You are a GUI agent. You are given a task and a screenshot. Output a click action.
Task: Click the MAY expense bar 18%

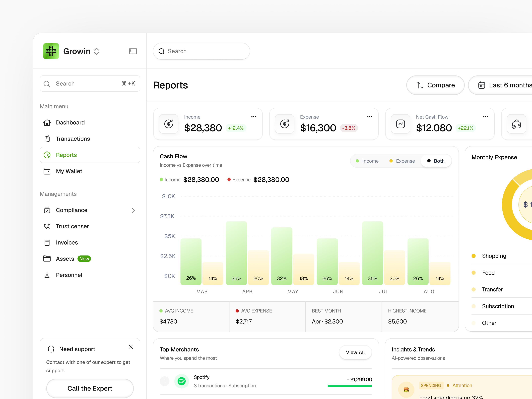pyautogui.click(x=304, y=269)
